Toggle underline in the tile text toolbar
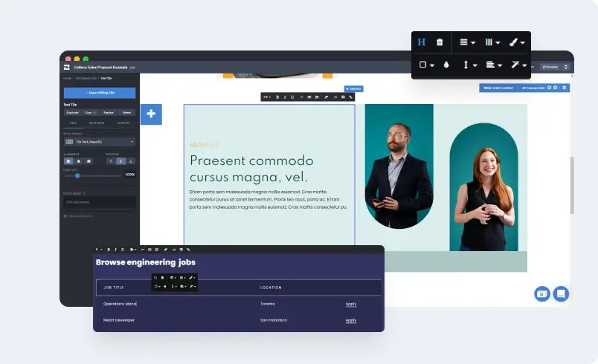 pyautogui.click(x=292, y=97)
